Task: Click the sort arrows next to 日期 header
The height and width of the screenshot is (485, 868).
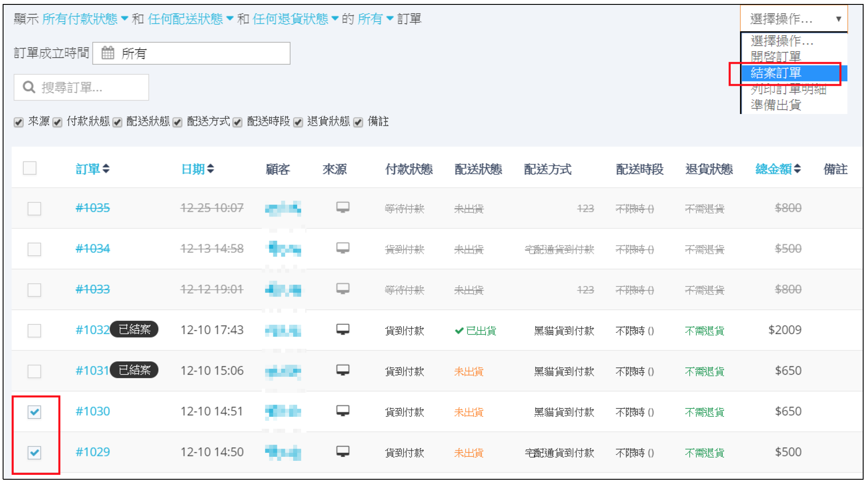Action: (210, 169)
